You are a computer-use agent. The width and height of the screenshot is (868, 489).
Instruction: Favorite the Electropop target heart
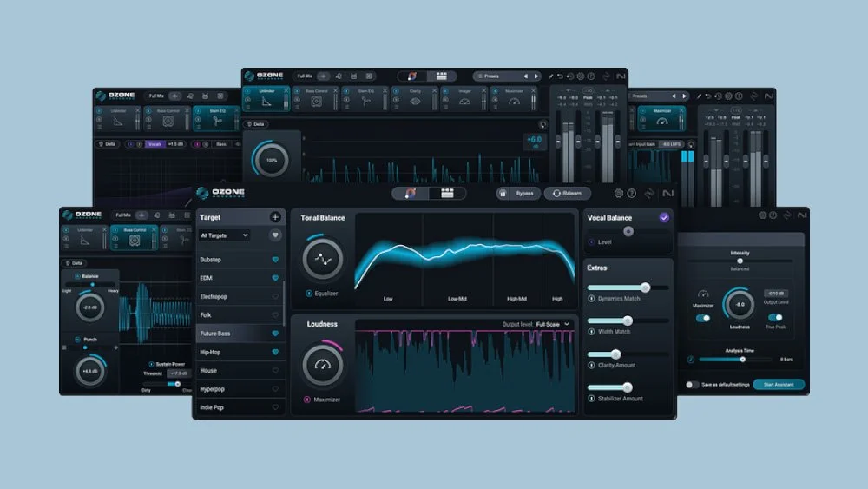tap(275, 297)
